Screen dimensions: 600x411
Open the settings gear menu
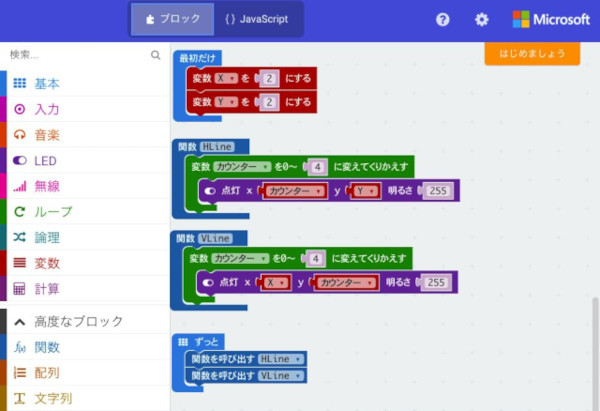(x=482, y=19)
